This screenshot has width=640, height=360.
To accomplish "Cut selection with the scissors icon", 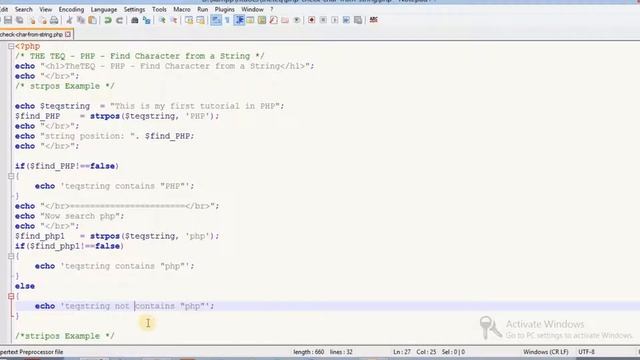I will pos(69,20).
